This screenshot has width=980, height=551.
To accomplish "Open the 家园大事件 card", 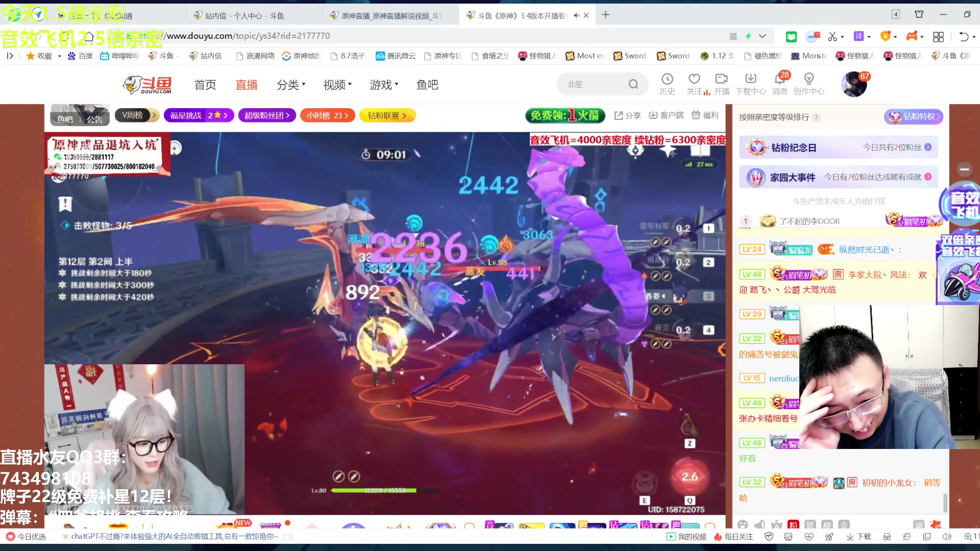I will pyautogui.click(x=839, y=177).
